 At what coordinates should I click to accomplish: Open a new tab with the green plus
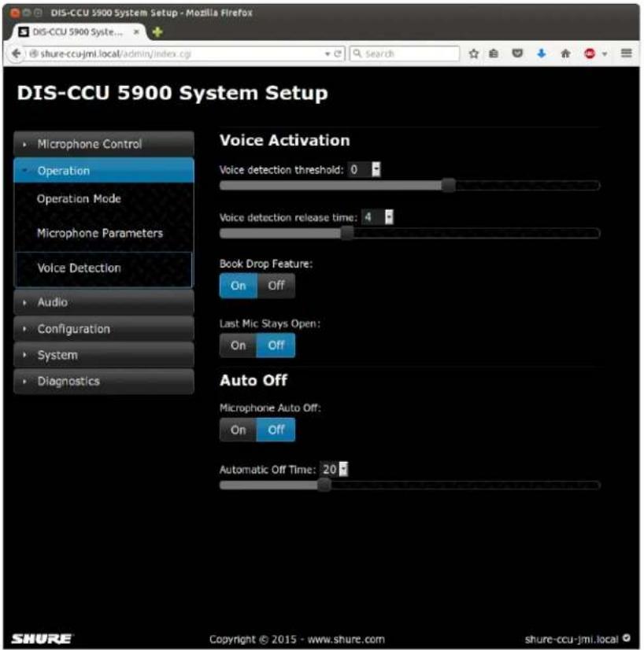(157, 32)
